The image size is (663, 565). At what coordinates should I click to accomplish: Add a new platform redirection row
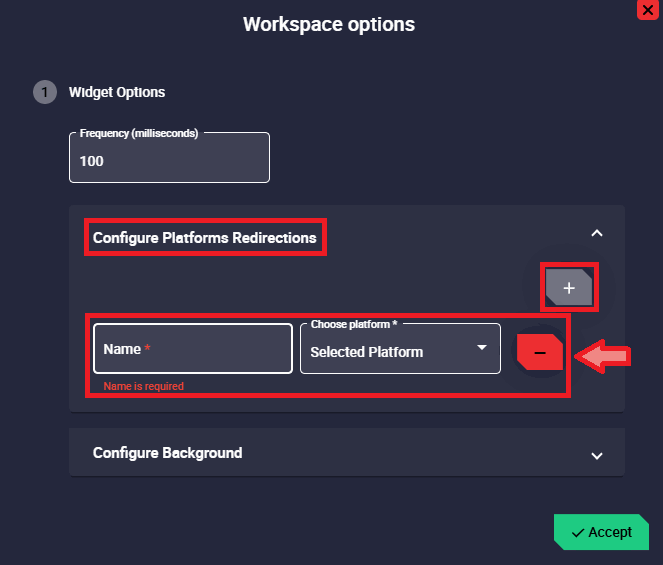pyautogui.click(x=569, y=288)
